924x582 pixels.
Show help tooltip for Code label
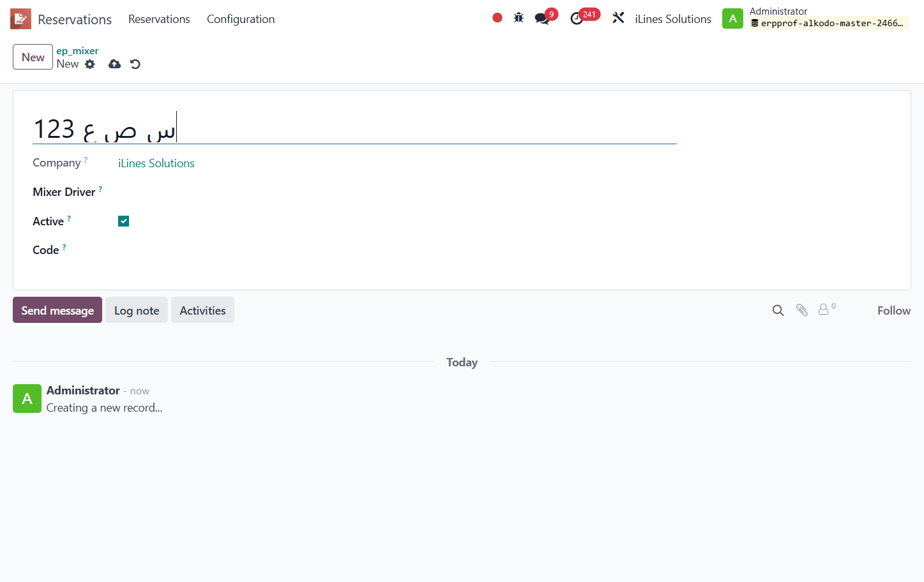click(x=64, y=247)
